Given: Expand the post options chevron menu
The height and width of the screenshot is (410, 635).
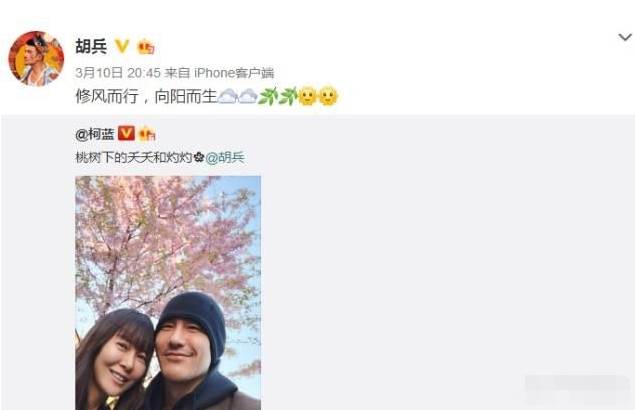Looking at the screenshot, I should pyautogui.click(x=625, y=37).
